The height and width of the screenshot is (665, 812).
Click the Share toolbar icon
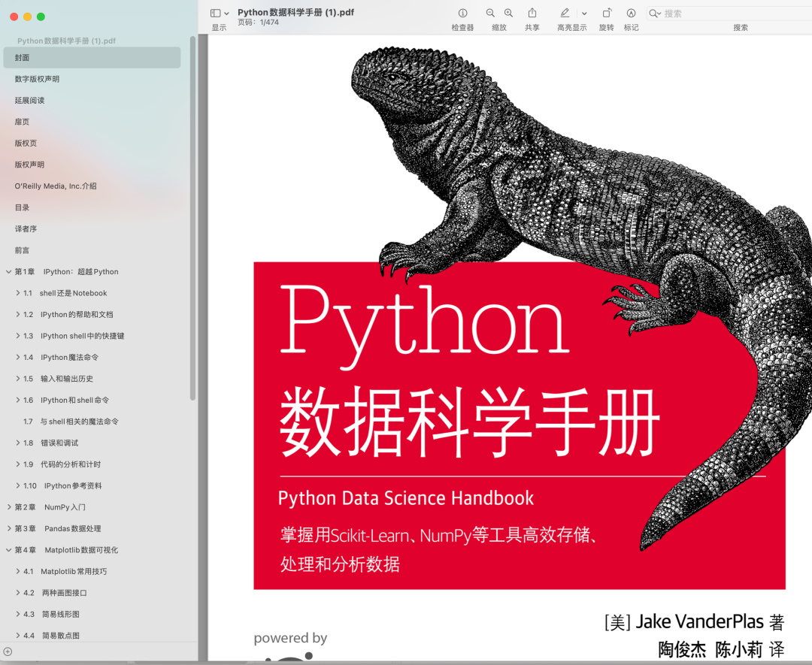click(532, 14)
